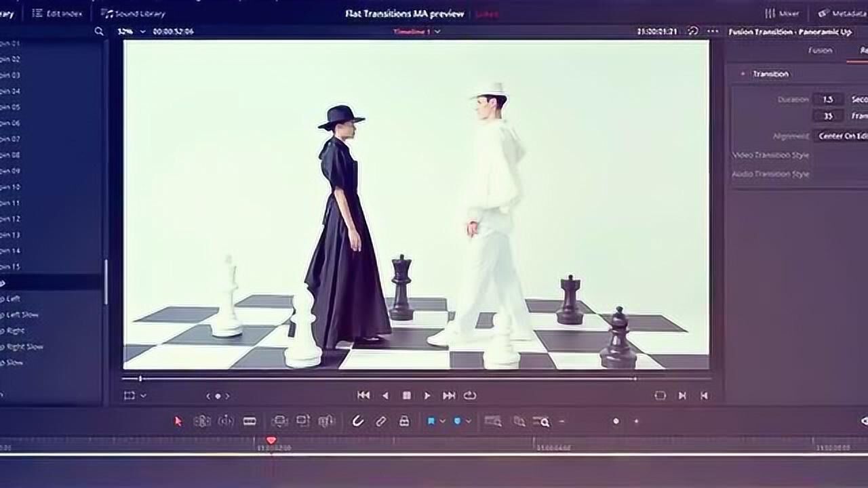The height and width of the screenshot is (488, 868).
Task: Click the Insert Clip tool
Action: 279,421
